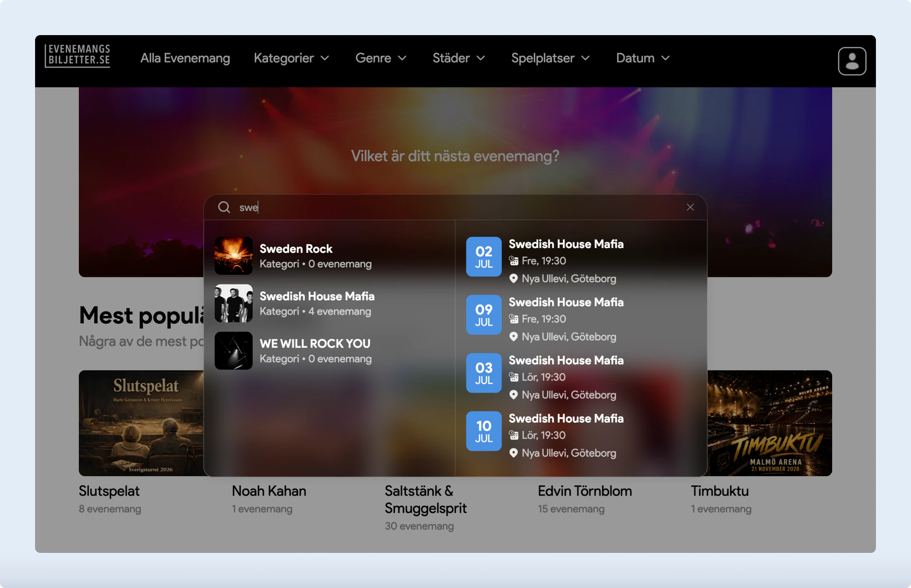Click the '15 evenemang' count text

pos(571,509)
